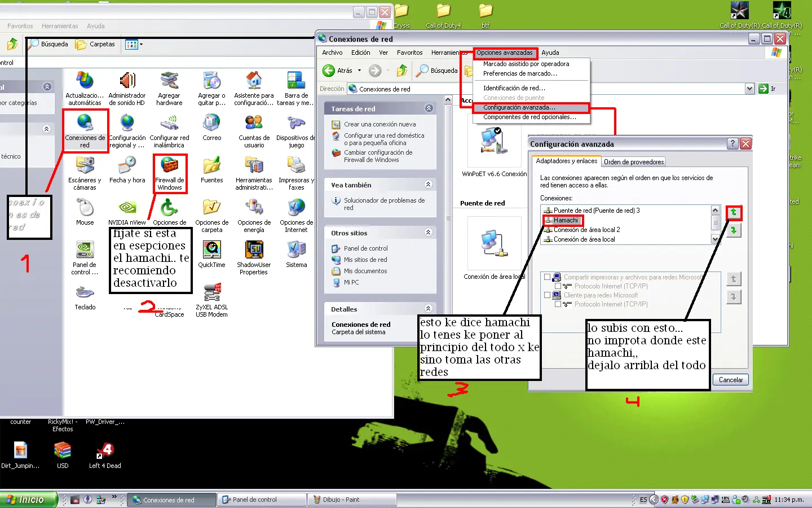Open Firewall de Windows icon
The image size is (812, 508).
tap(169, 173)
